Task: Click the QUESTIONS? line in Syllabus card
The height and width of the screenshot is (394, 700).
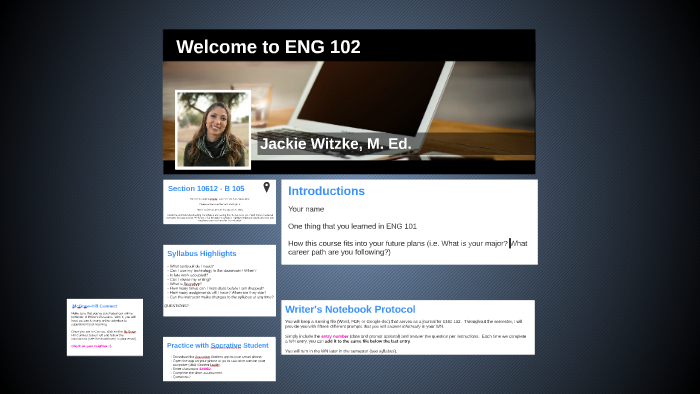Action: [176, 306]
